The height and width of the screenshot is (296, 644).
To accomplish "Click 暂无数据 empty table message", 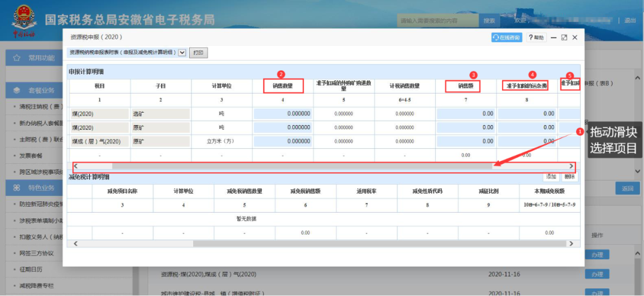I will coord(246,219).
